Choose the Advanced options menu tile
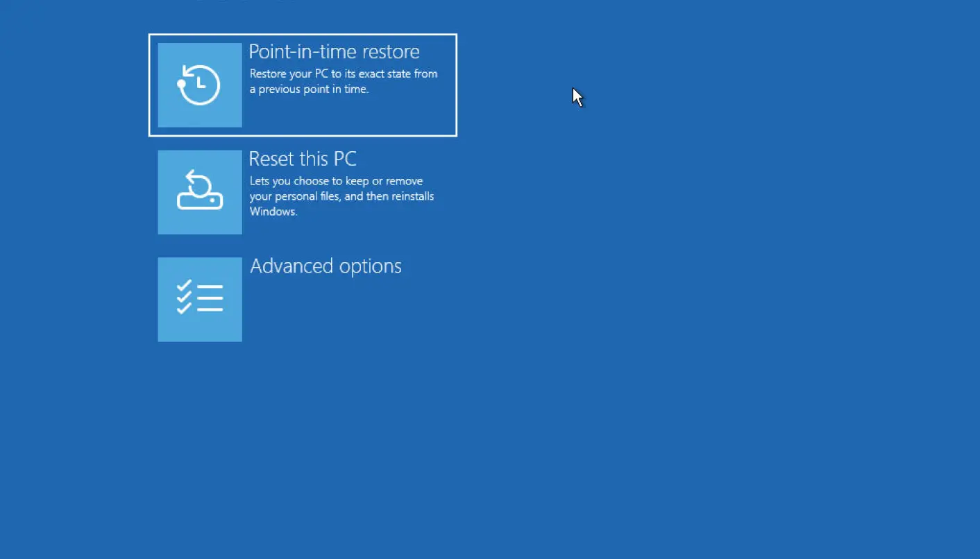This screenshot has height=559, width=980. click(x=303, y=300)
